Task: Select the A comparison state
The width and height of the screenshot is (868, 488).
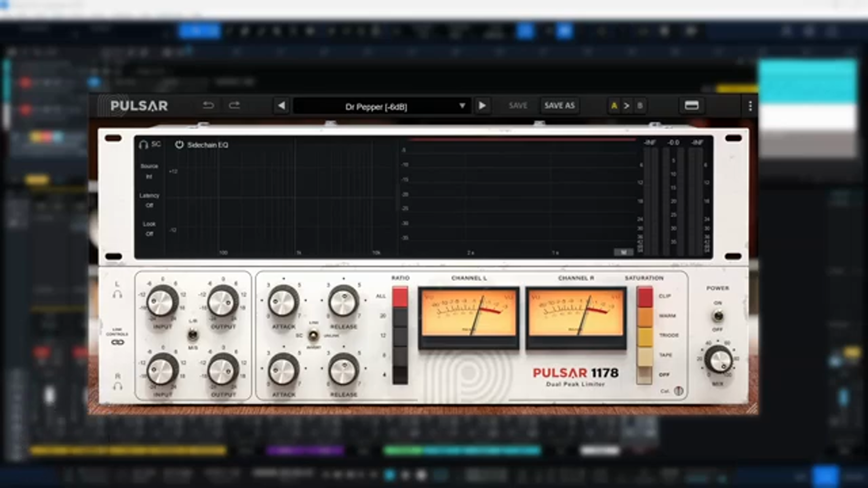Action: click(614, 106)
